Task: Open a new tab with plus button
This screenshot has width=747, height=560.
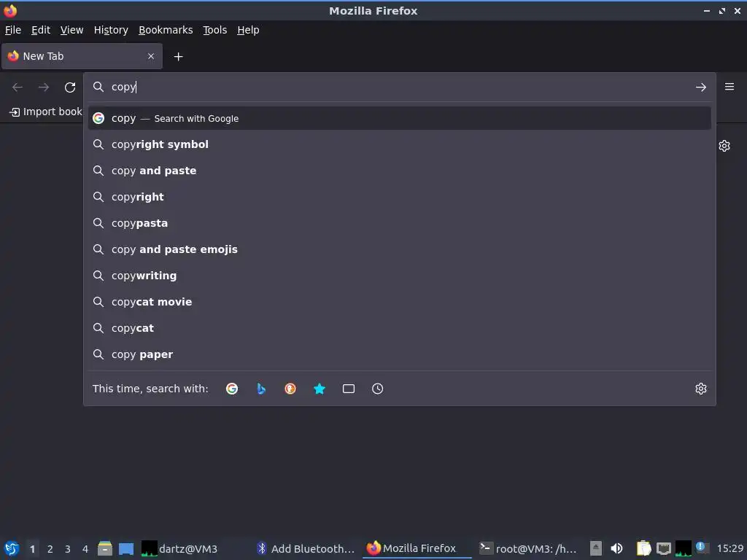Action: [x=178, y=57]
